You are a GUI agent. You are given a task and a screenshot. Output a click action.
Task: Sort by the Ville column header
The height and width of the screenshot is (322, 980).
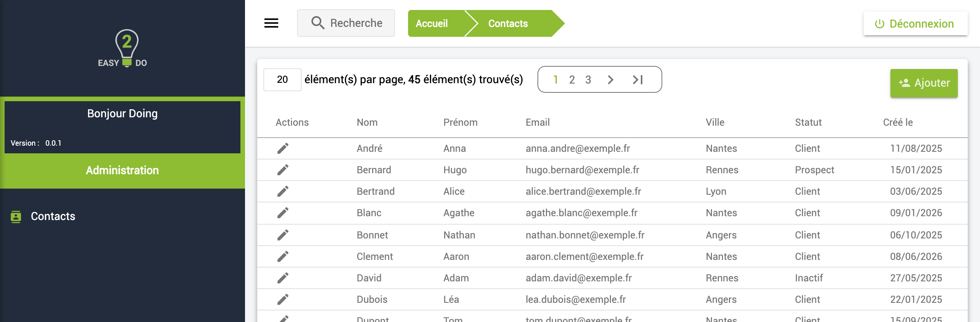(x=715, y=122)
